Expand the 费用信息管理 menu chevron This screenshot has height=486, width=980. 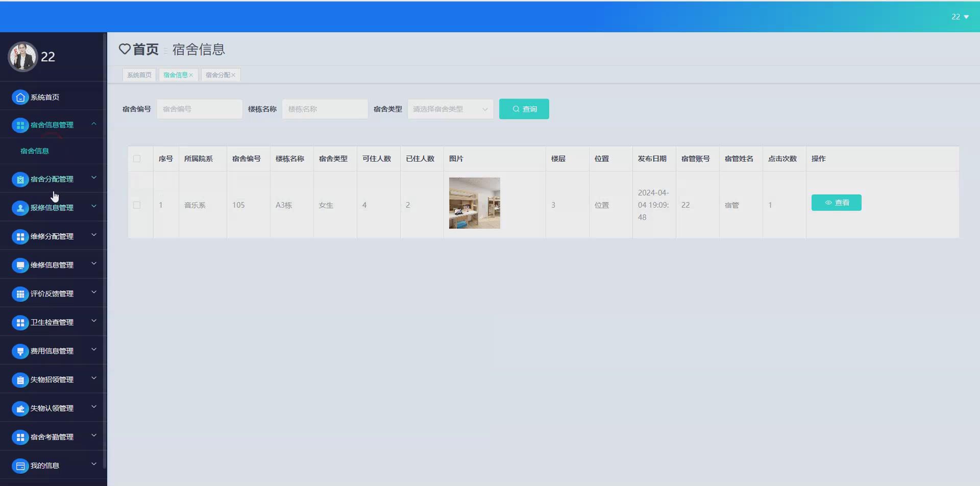pos(94,349)
